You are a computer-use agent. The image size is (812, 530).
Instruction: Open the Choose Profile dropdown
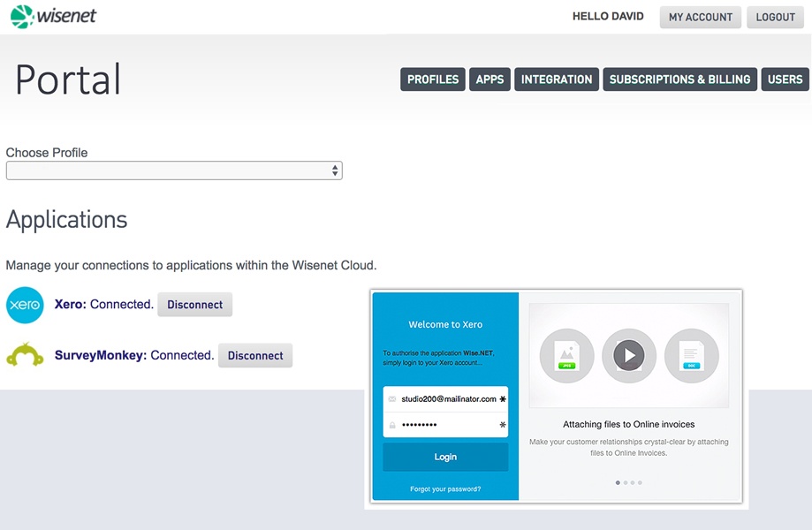pos(174,170)
